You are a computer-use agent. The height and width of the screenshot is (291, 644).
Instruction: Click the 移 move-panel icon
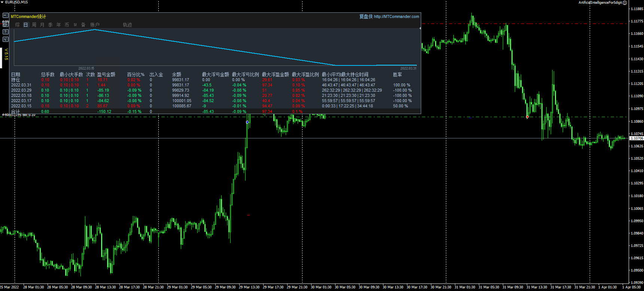[5, 24]
